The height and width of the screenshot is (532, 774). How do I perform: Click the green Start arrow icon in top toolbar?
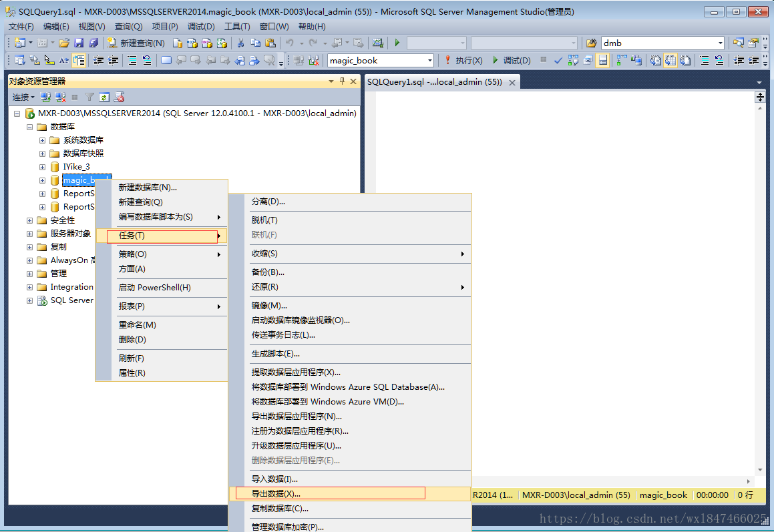pos(397,43)
